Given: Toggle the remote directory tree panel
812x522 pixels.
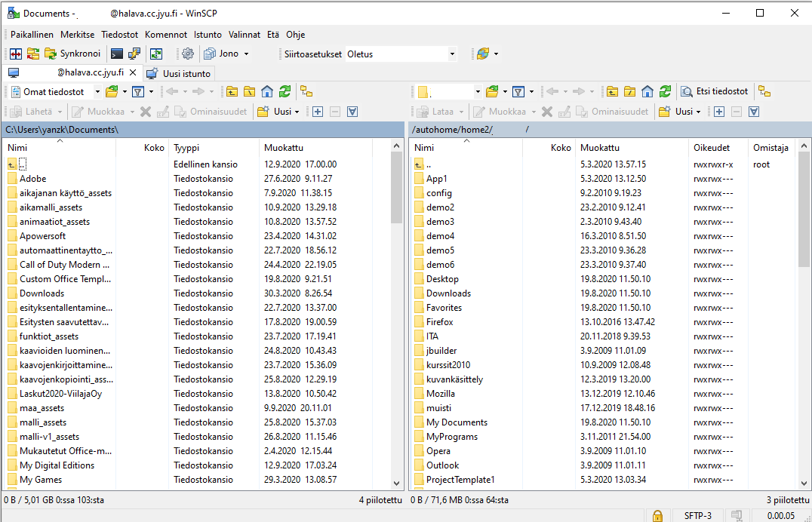Looking at the screenshot, I should 764,91.
